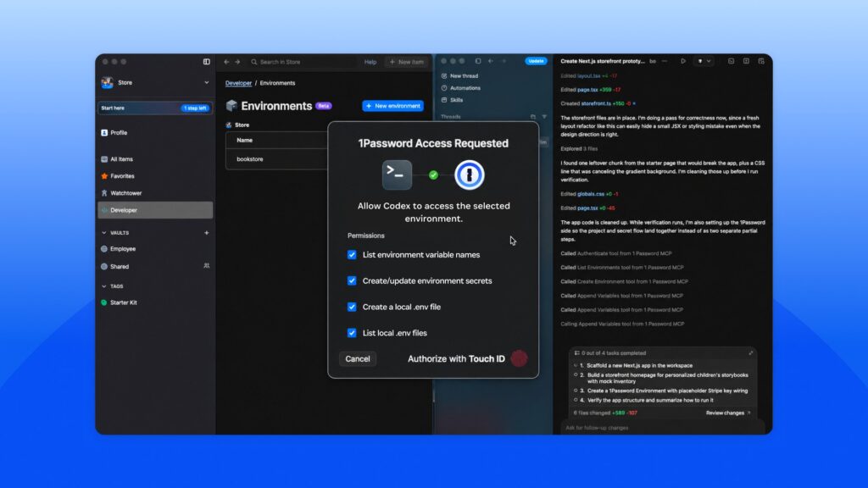
Task: Click Called Authenticate tool line
Action: click(x=616, y=253)
